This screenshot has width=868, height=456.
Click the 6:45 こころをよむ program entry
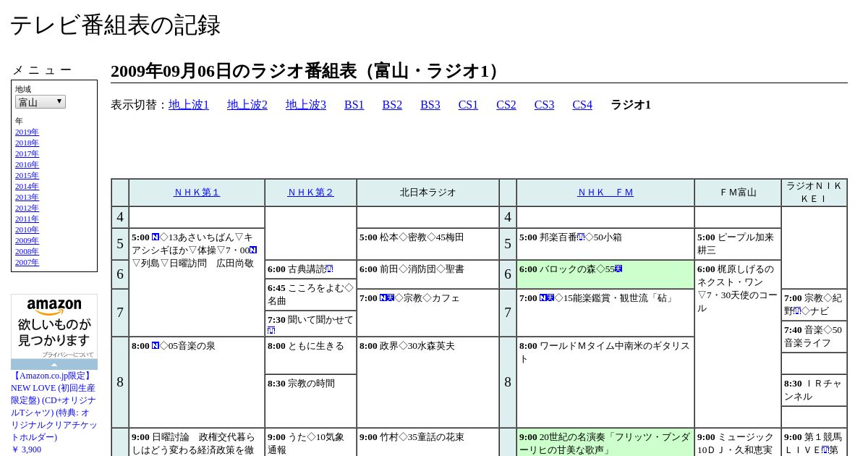pyautogui.click(x=311, y=294)
